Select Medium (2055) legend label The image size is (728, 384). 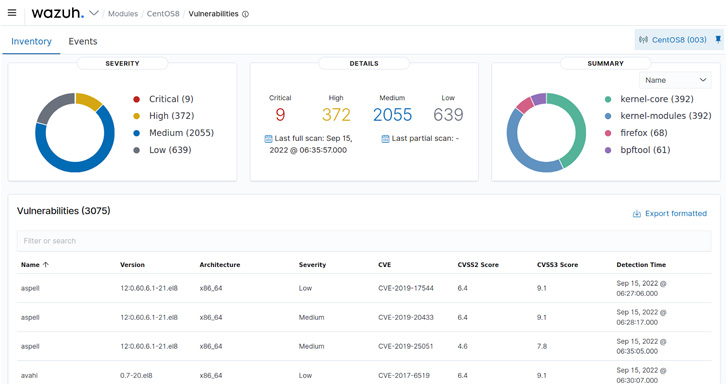click(x=181, y=133)
